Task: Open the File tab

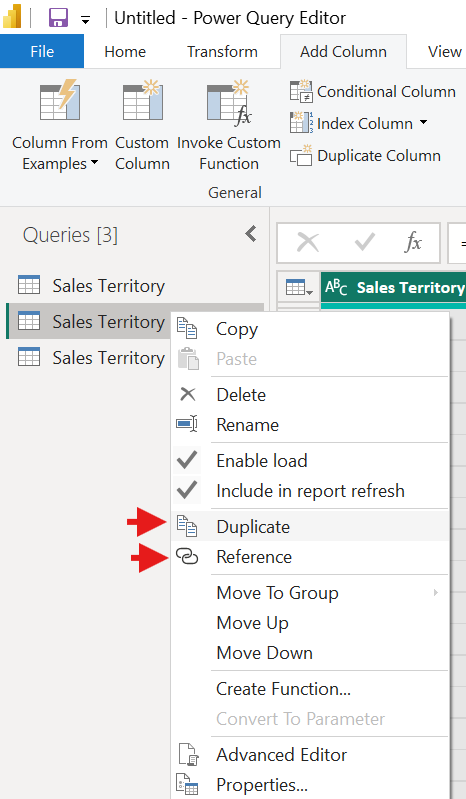Action: 42,51
